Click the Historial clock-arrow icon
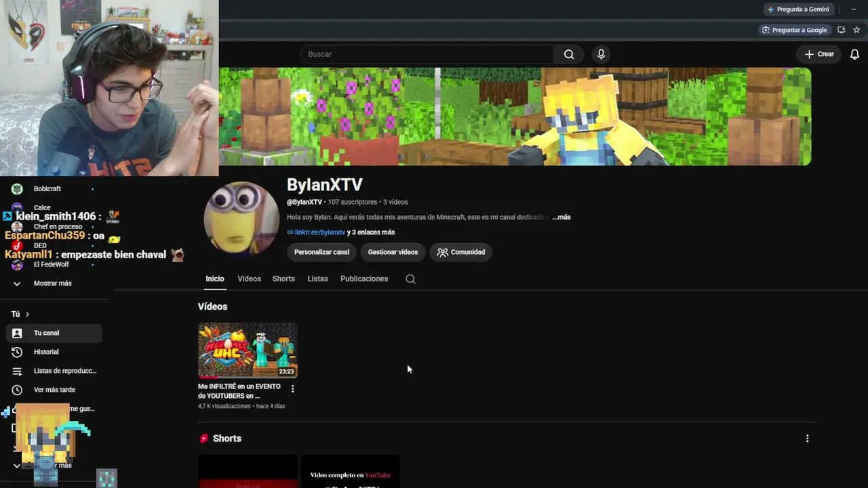This screenshot has width=868, height=488. click(x=17, y=352)
